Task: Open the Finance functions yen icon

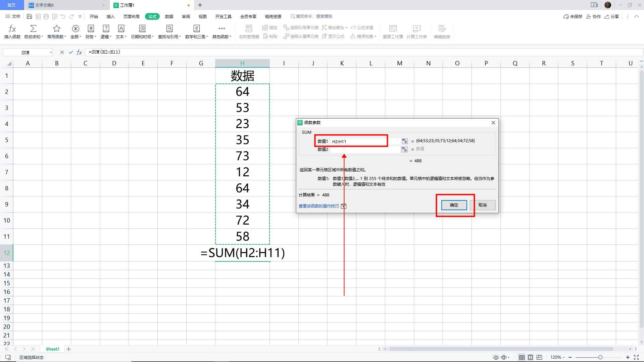Action: click(x=91, y=32)
